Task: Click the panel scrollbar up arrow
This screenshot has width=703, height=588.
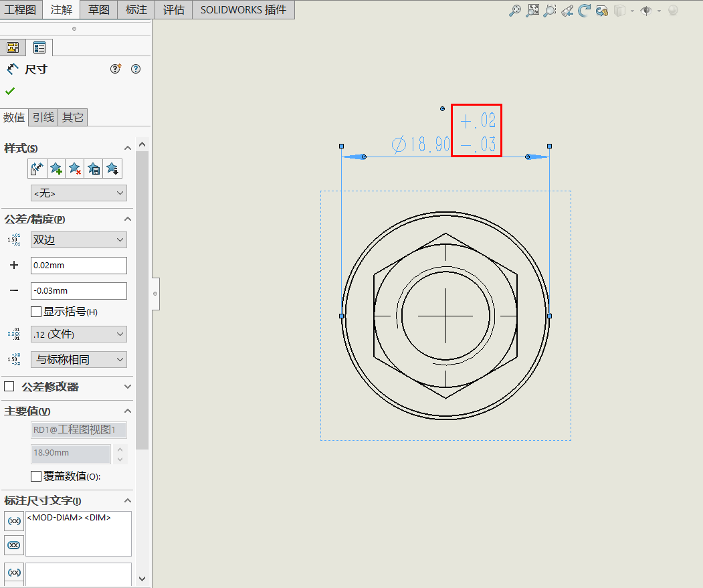Action: point(142,144)
